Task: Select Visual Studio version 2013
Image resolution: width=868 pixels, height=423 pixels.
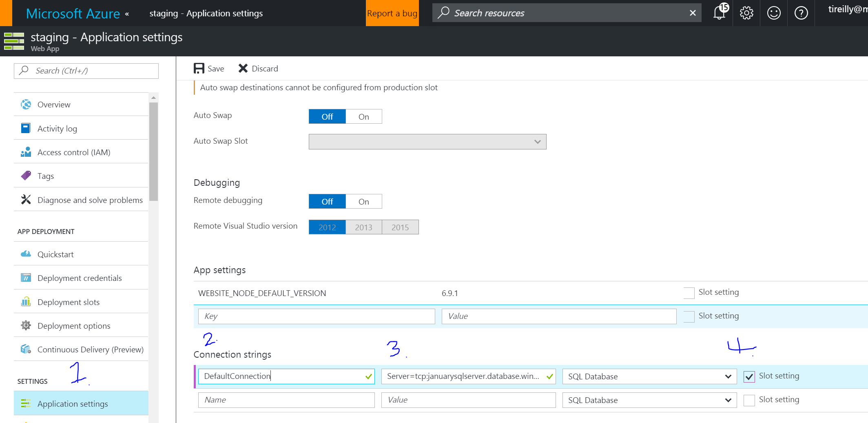Action: point(363,227)
